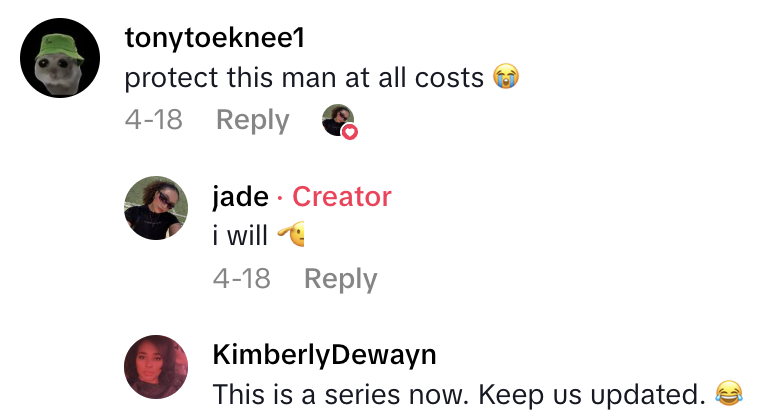This screenshot has height=420, width=776.
Task: Click the tonytoeknee1 username
Action: pyautogui.click(x=214, y=39)
